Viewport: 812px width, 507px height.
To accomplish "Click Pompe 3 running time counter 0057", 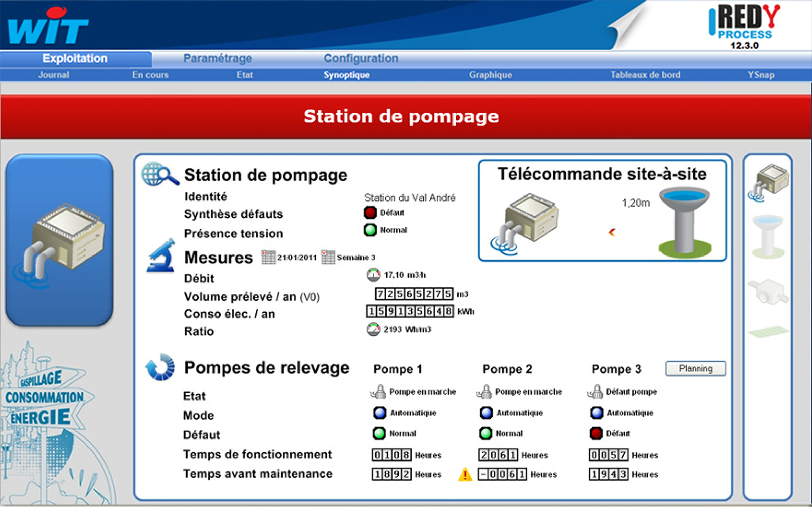I will coord(608,455).
